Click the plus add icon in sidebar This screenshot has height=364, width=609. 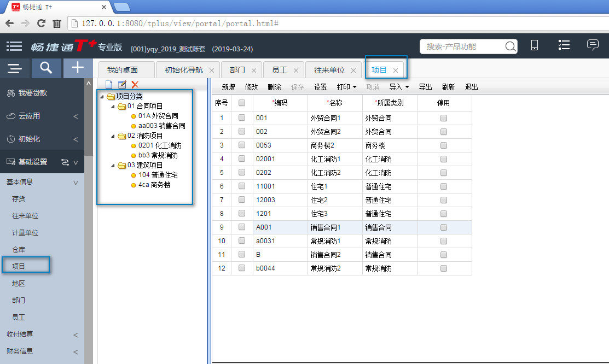coord(78,68)
